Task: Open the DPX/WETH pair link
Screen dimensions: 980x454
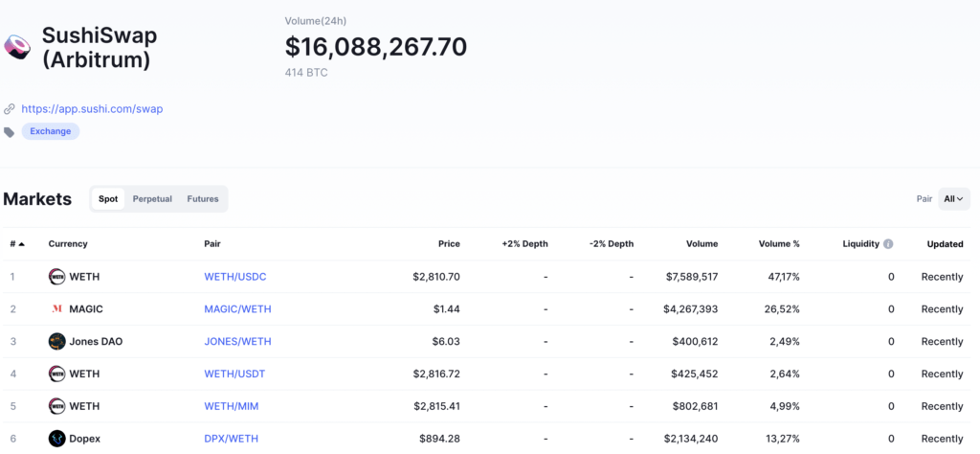Action: [232, 439]
